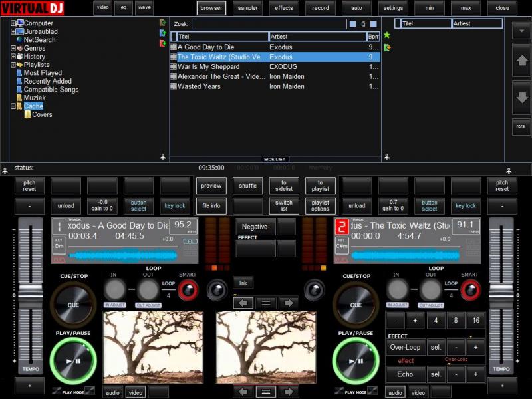Click the folder-add icon below the green star
532x399 pixels.
[x=387, y=47]
